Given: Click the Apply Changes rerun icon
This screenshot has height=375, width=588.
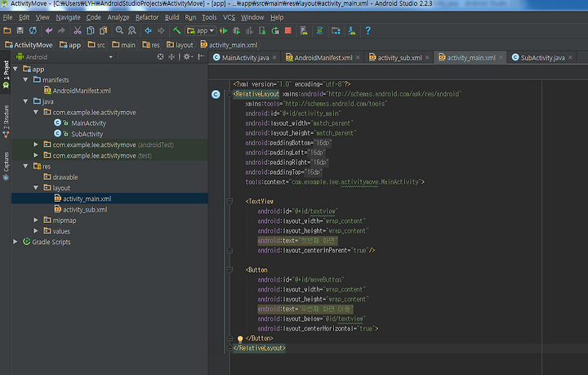Looking at the screenshot, I should tap(275, 31).
